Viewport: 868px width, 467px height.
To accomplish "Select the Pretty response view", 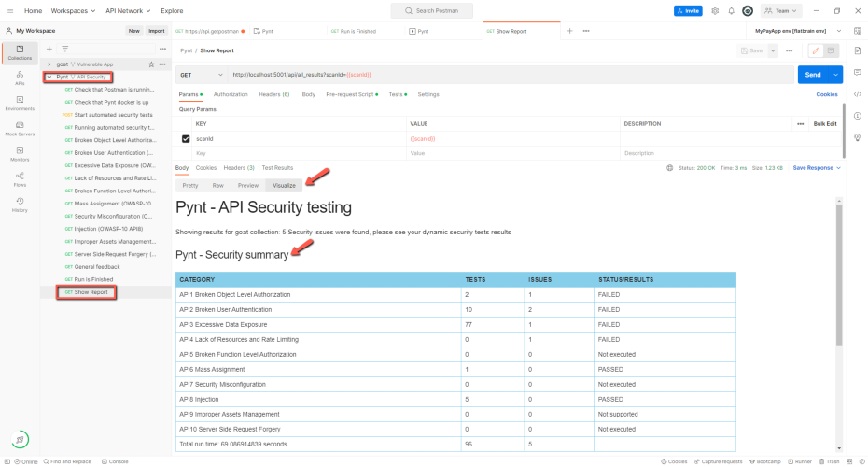I will coord(189,186).
